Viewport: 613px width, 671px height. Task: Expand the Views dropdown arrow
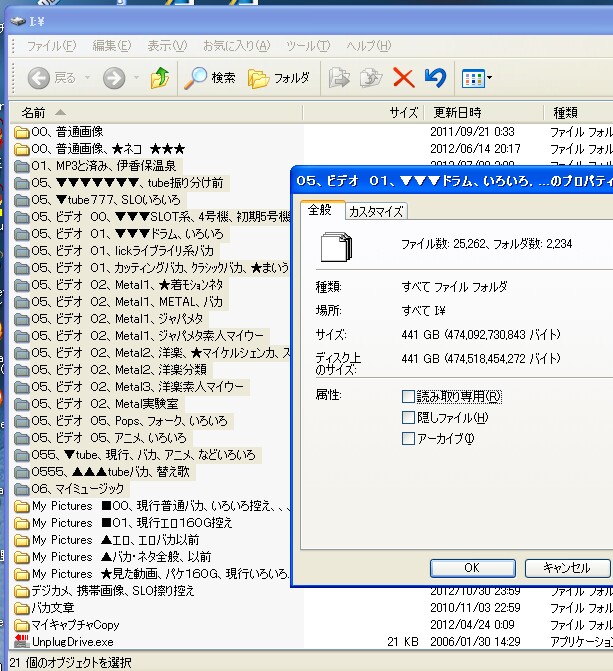point(489,78)
